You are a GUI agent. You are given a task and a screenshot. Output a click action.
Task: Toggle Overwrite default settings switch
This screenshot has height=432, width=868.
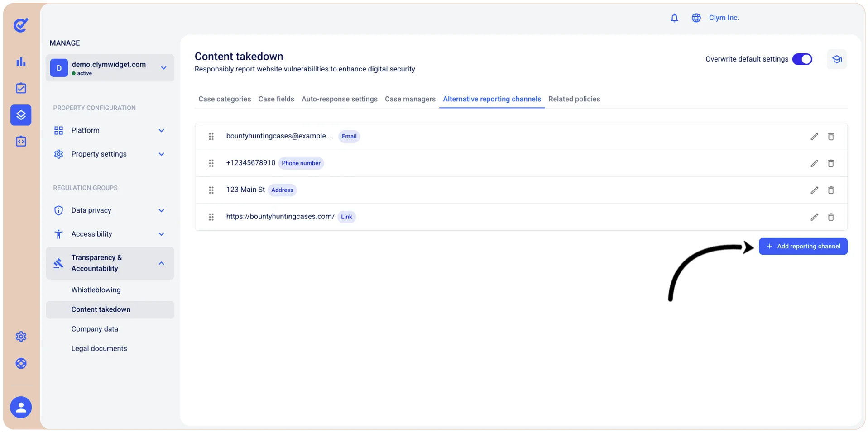tap(802, 59)
